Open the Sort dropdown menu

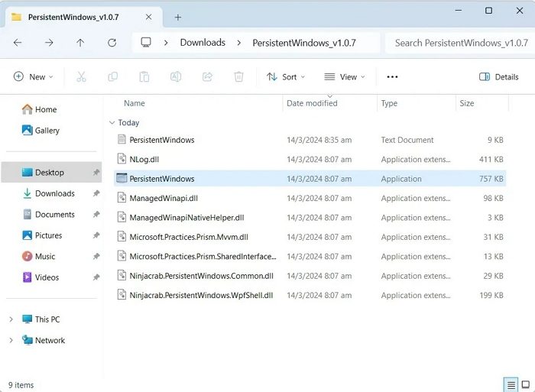pyautogui.click(x=285, y=76)
